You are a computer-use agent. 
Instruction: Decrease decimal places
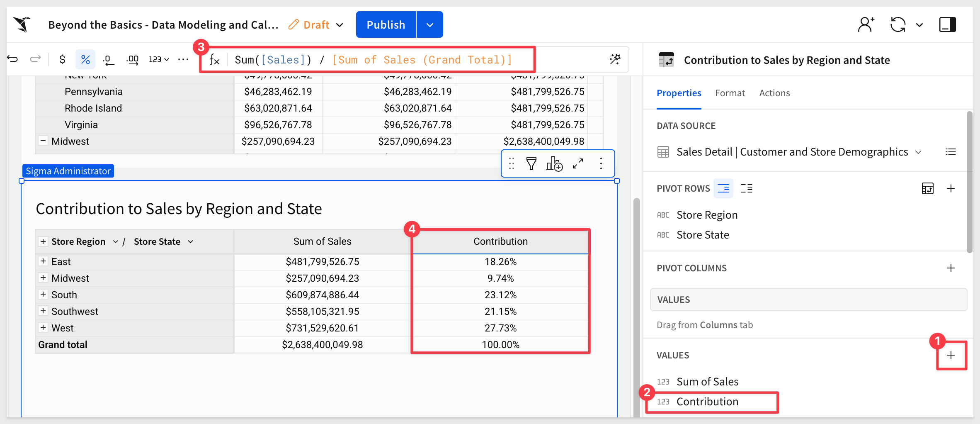pos(108,60)
